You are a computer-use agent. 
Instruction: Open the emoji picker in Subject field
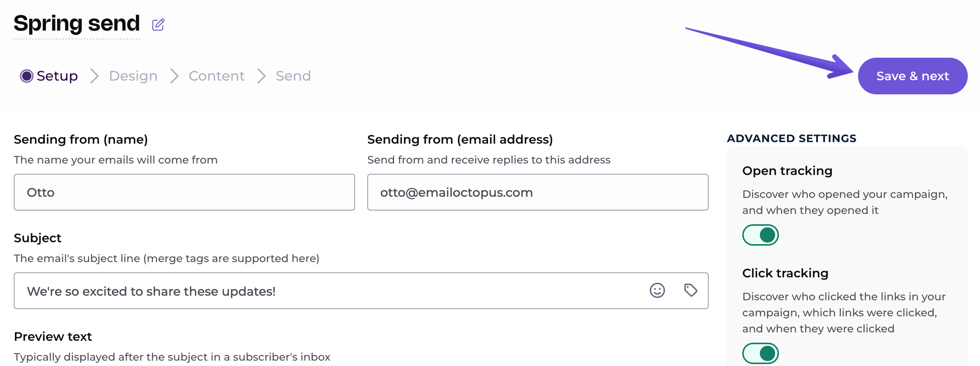(657, 291)
